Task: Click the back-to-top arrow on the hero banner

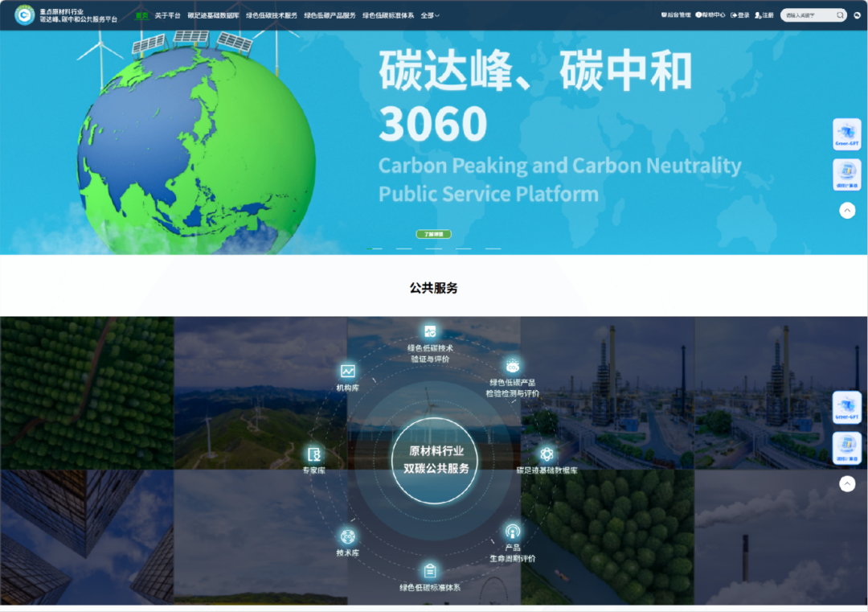Action: [x=847, y=211]
